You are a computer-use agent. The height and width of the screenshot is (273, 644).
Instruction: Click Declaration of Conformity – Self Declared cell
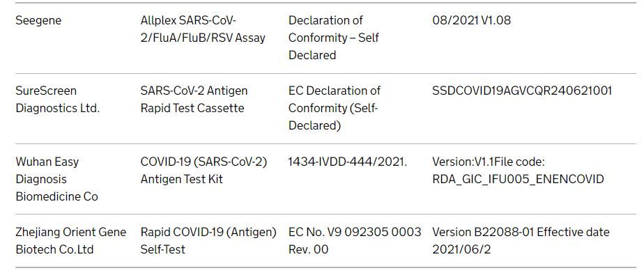333,38
